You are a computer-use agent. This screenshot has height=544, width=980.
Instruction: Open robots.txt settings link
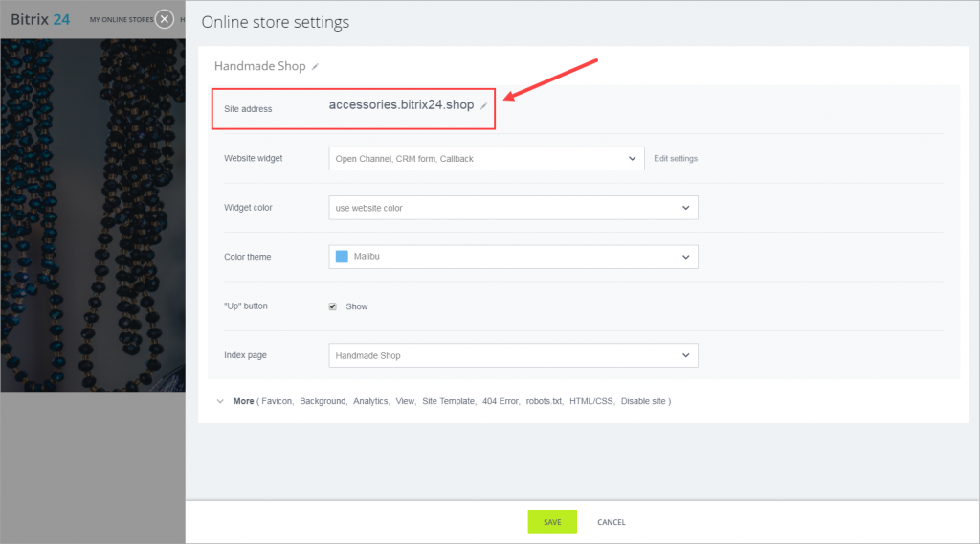click(x=544, y=401)
